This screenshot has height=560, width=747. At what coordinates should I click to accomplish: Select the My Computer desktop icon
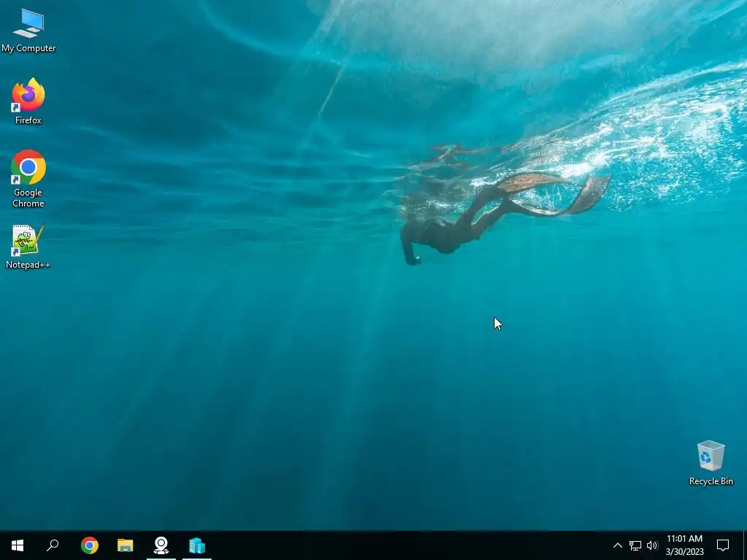[x=28, y=31]
